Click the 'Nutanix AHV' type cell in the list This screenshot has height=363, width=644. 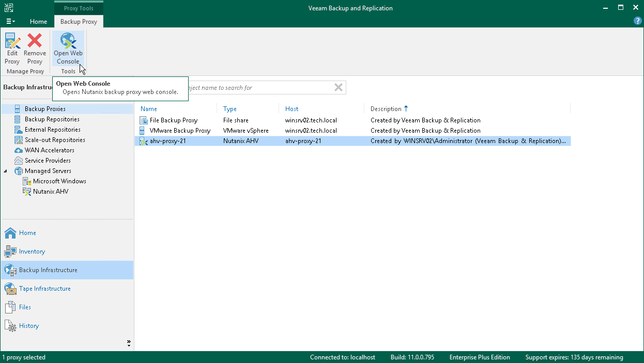tap(241, 141)
